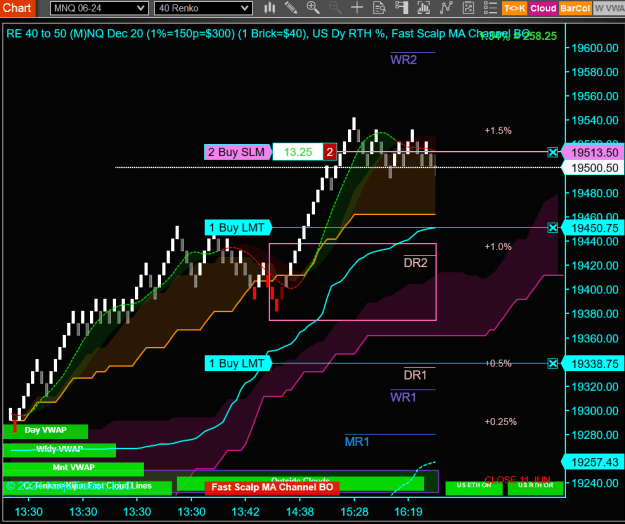Select the drawing tools pencil icon
This screenshot has height=524, width=625.
[291, 8]
